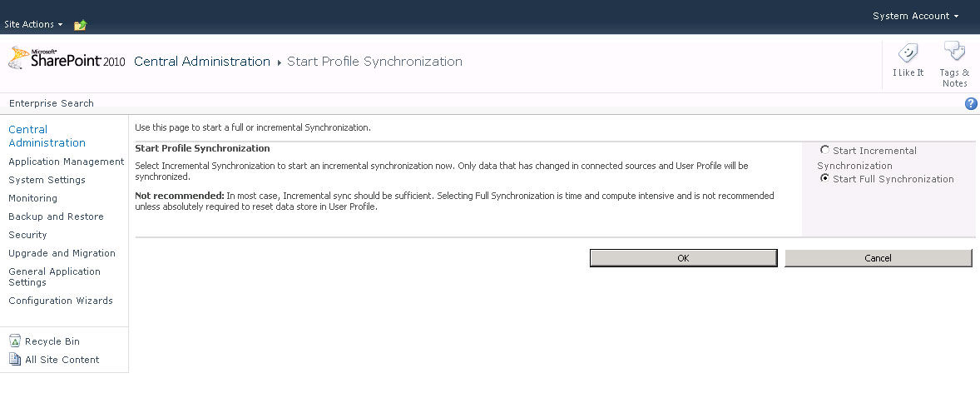Confirm with the OK button
This screenshot has width=980, height=408.
(683, 258)
